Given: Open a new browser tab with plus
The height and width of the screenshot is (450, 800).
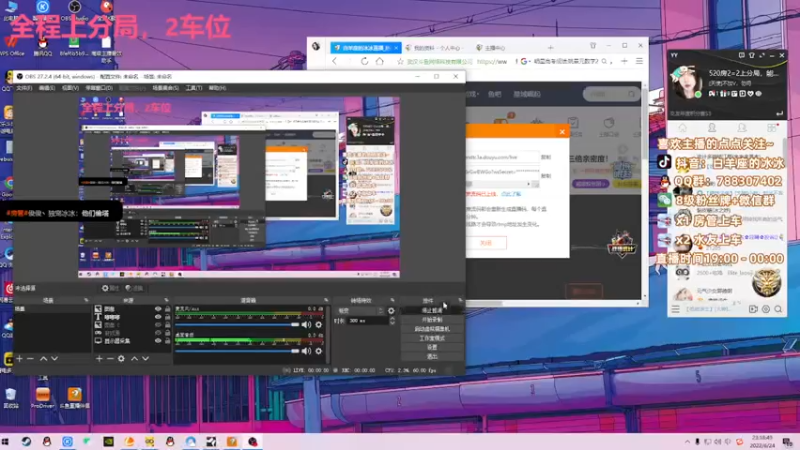Looking at the screenshot, I should [x=551, y=47].
